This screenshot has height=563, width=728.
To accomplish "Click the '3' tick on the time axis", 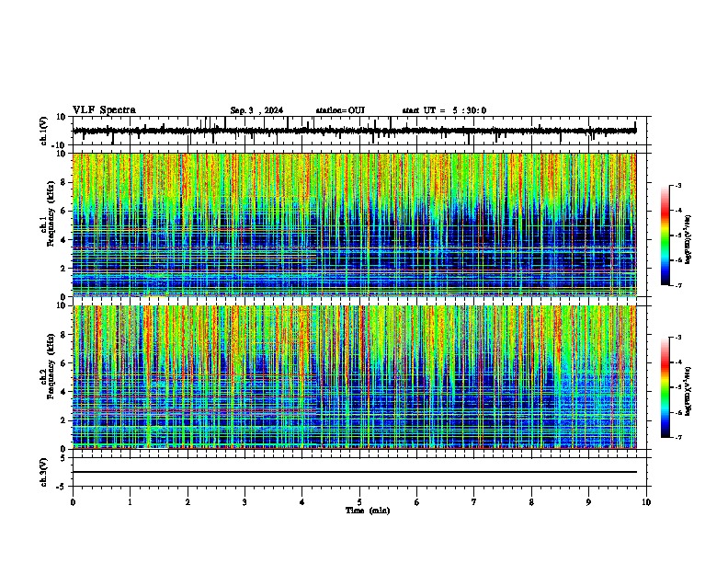I will 245,502.
